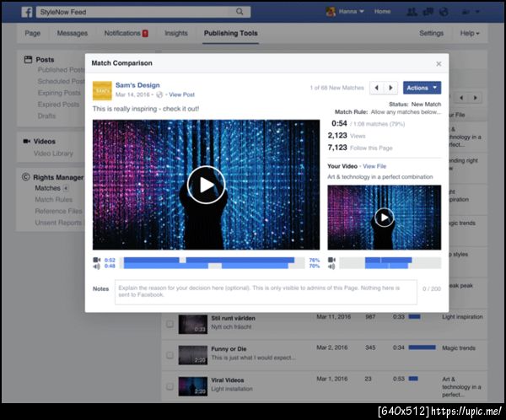The width and height of the screenshot is (506, 420).
Task: Open Matches in Rights Manager sidebar
Action: point(48,188)
